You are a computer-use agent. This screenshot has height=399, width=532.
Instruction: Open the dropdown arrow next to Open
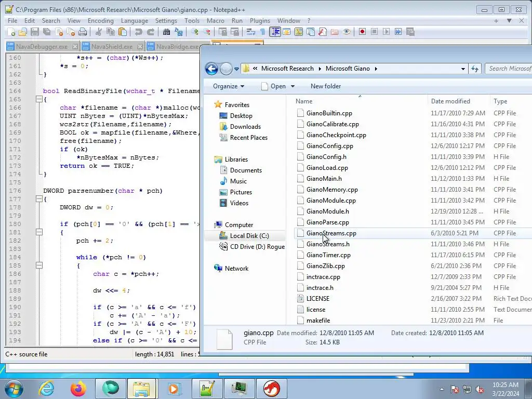click(293, 86)
